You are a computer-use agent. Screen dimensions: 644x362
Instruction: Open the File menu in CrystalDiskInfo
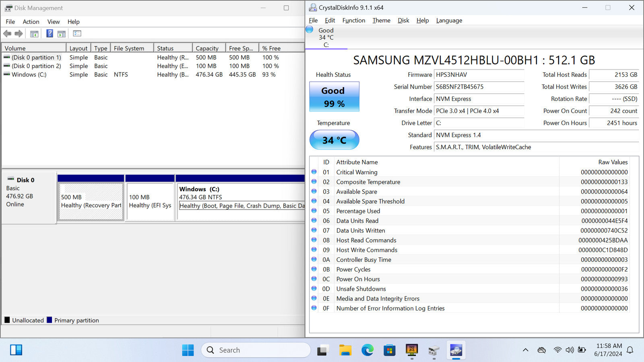tap(313, 21)
